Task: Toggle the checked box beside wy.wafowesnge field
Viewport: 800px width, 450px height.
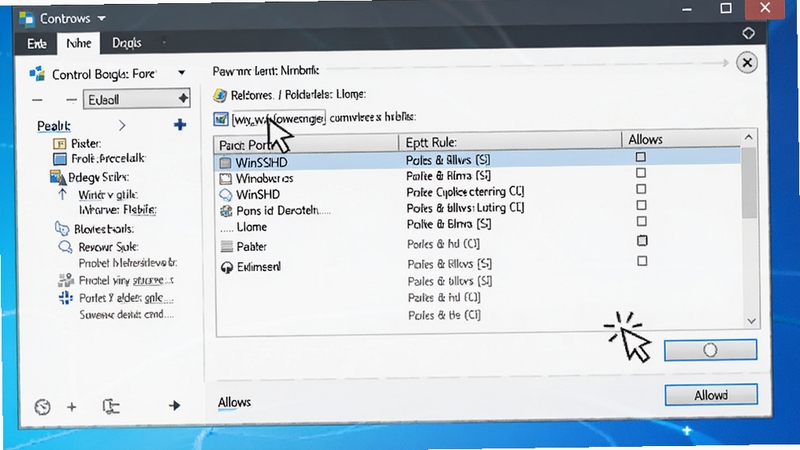Action: point(220,119)
